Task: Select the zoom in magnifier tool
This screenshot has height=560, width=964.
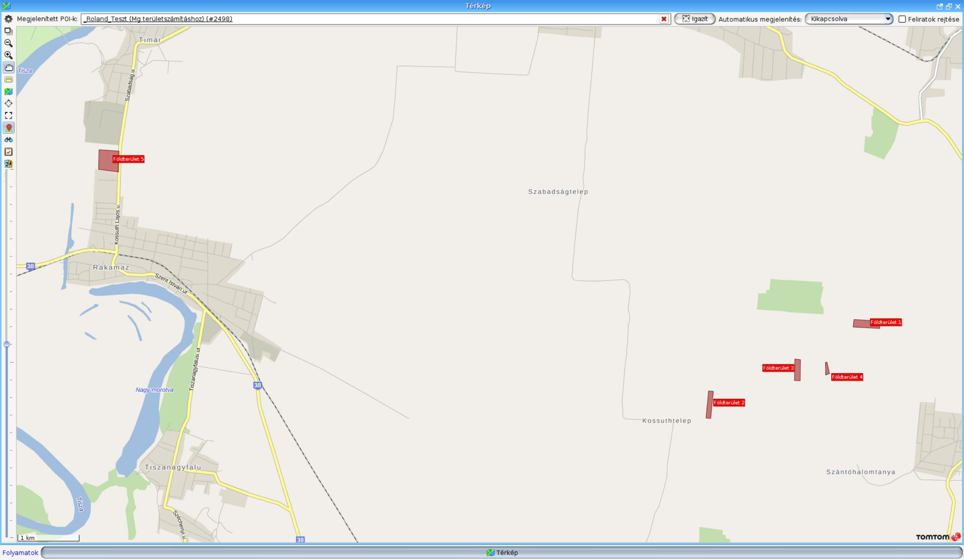Action: click(x=8, y=55)
